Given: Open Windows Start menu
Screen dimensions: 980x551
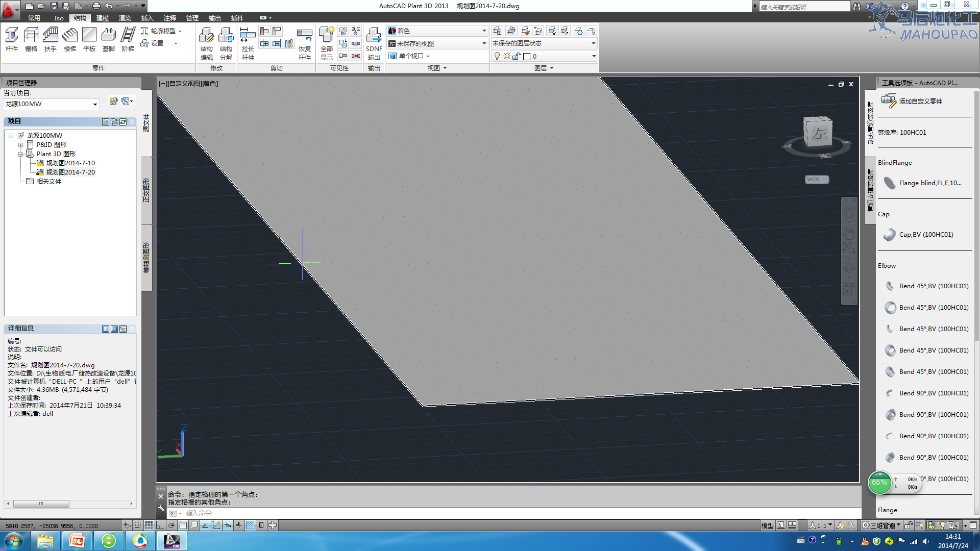Looking at the screenshot, I should (14, 541).
